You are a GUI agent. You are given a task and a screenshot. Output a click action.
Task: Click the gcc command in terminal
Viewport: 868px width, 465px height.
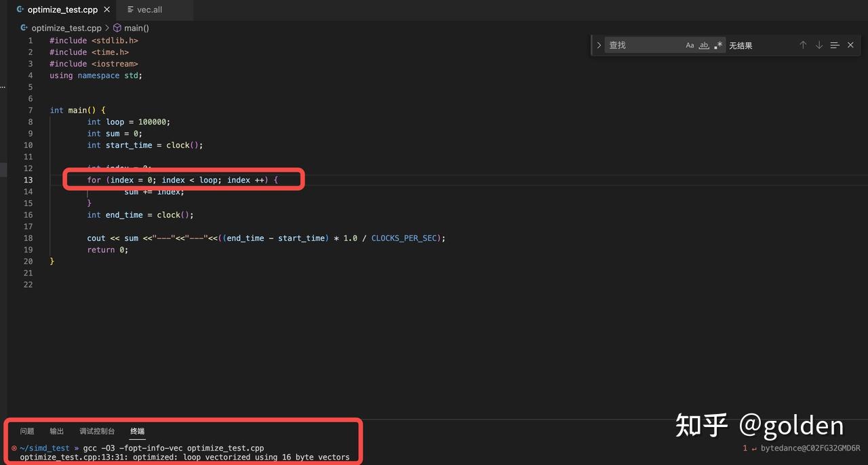coord(174,448)
